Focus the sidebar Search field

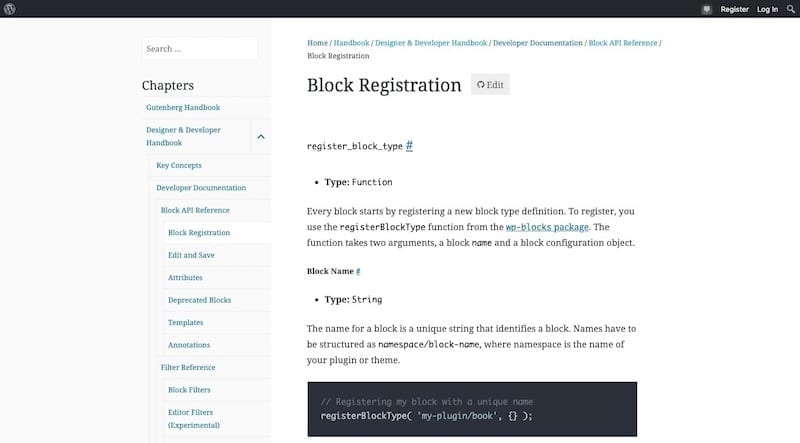[199, 49]
